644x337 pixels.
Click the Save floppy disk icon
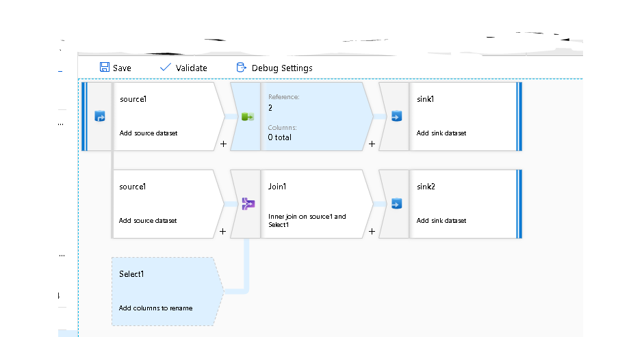coord(105,68)
